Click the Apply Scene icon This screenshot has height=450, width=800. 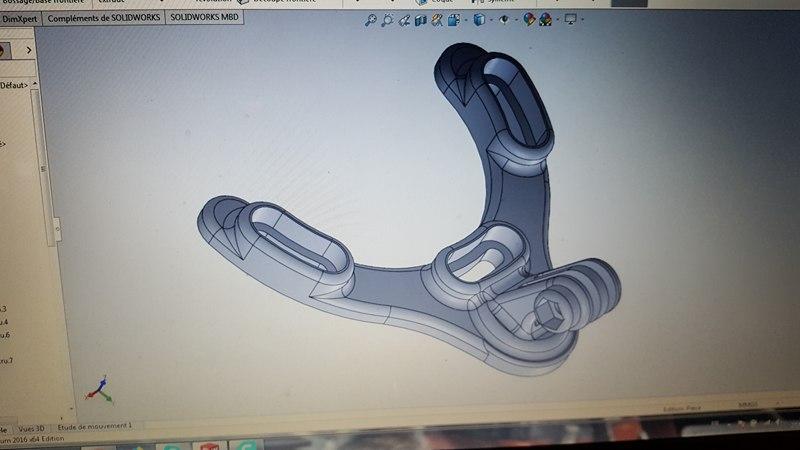click(545, 20)
